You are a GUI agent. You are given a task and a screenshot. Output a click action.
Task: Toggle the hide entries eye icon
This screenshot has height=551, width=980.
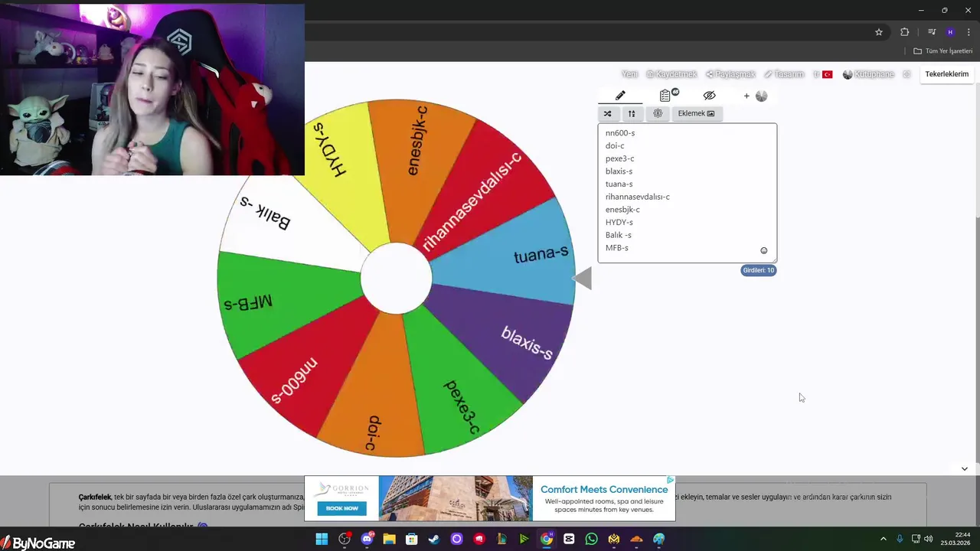click(x=709, y=96)
